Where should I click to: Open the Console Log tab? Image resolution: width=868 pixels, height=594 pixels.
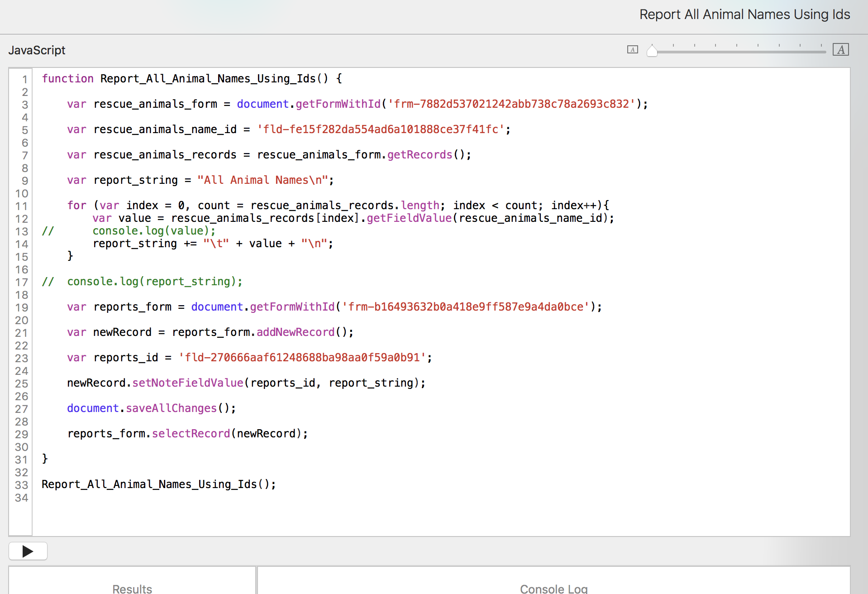click(x=553, y=588)
